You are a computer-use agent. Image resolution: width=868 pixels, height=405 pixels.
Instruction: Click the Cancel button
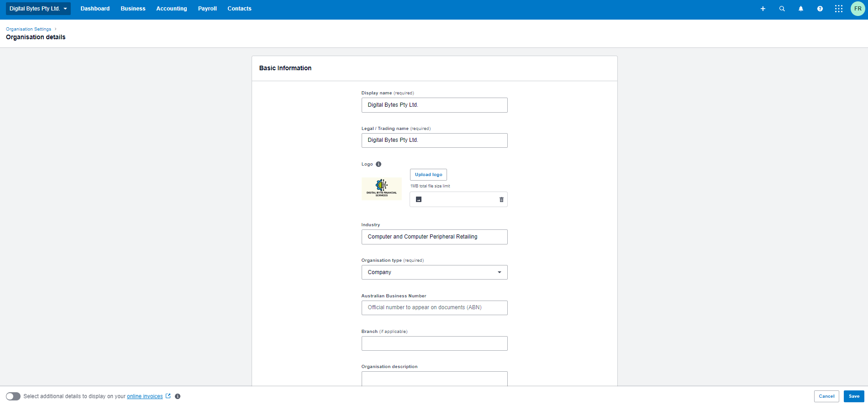[826, 396]
